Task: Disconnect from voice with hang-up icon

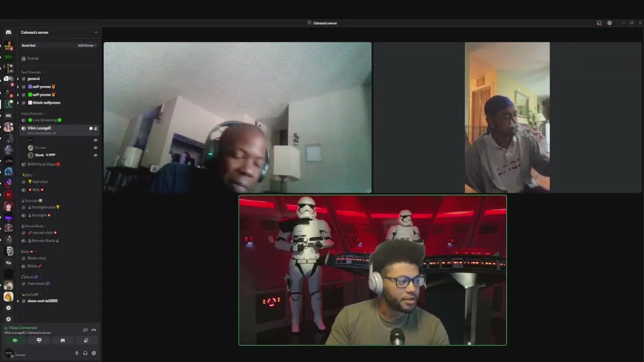Action: (94, 330)
